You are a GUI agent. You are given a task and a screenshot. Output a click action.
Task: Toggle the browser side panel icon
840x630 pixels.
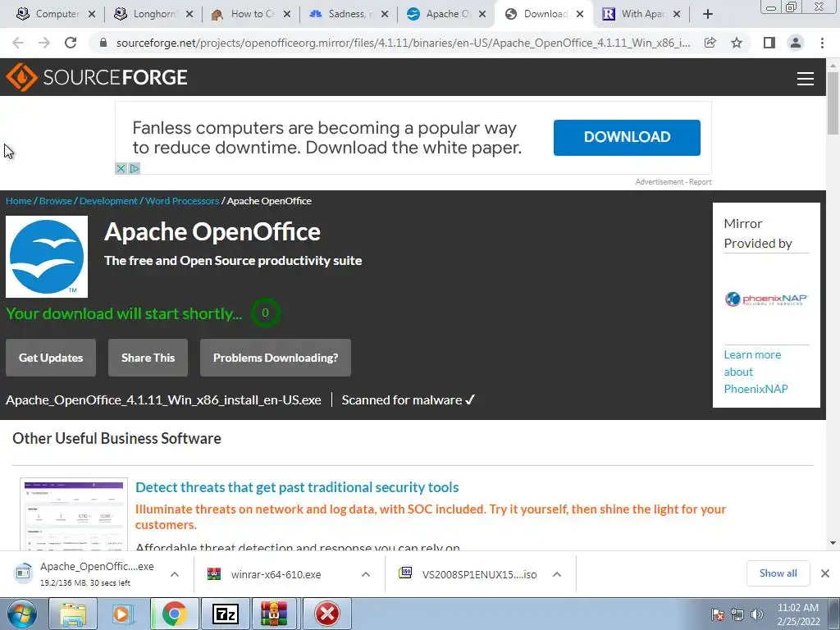769,43
